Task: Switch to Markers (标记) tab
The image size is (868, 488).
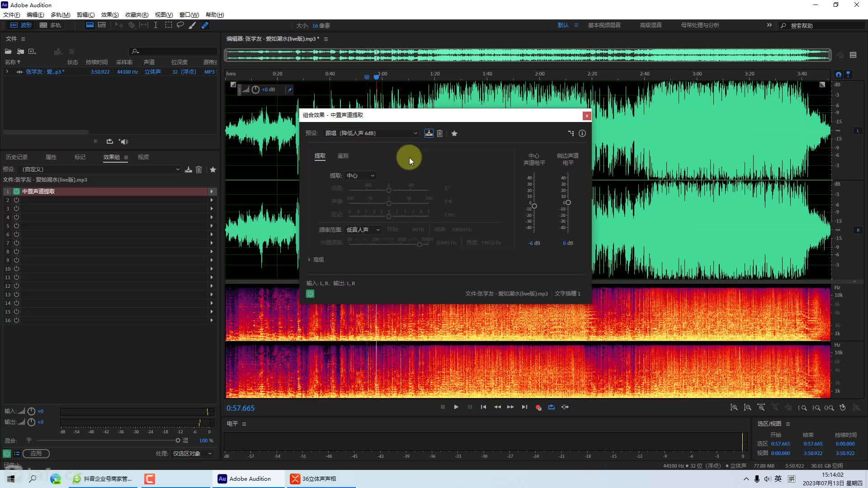Action: pos(80,157)
